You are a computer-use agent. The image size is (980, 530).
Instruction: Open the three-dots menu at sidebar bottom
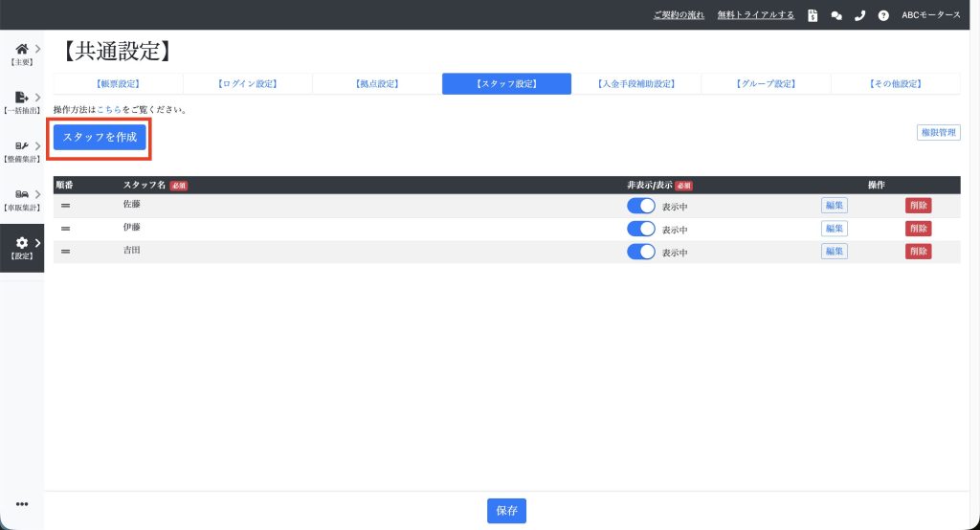[22, 504]
